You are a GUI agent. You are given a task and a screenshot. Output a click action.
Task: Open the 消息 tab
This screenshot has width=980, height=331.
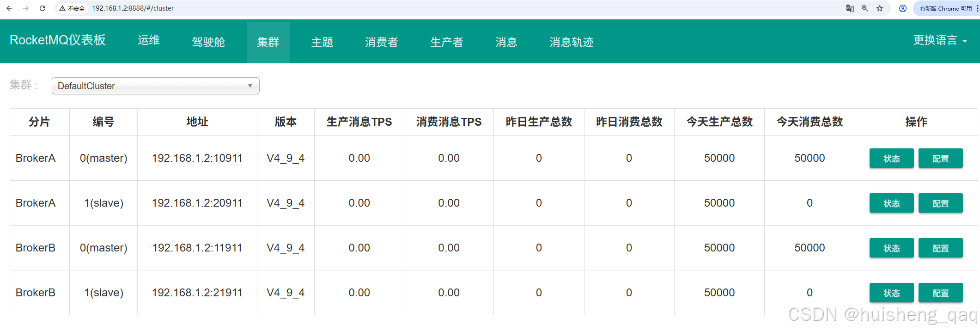coord(506,42)
